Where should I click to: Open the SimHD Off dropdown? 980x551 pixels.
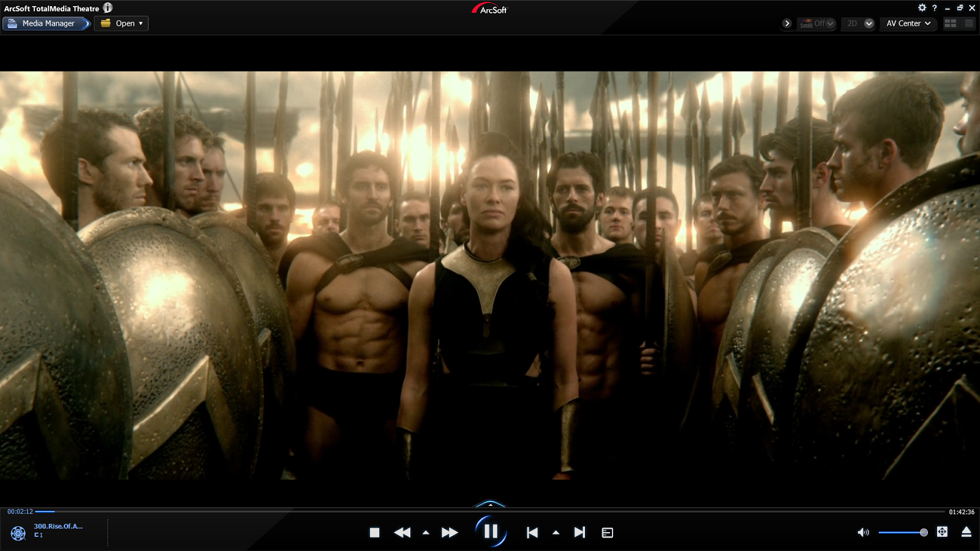[x=816, y=23]
